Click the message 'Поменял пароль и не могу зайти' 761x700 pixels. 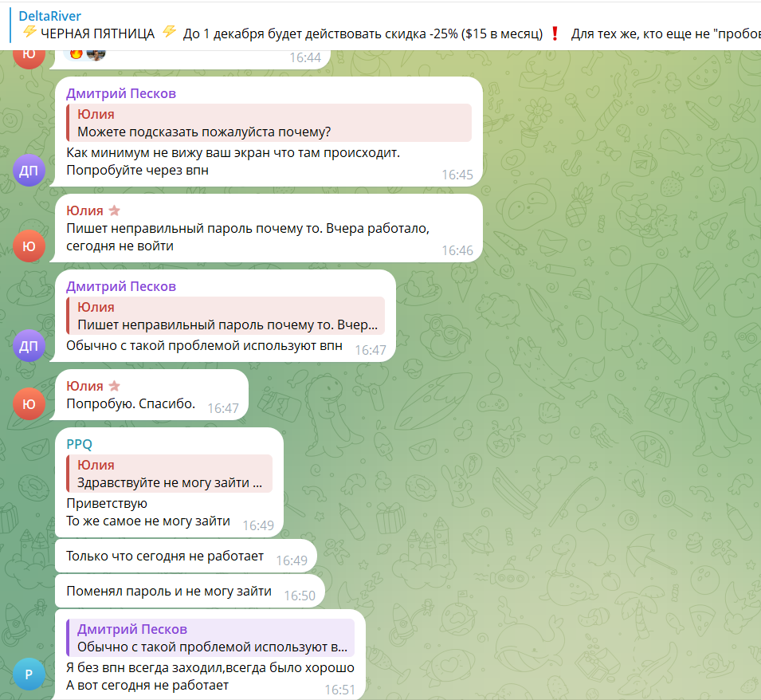pos(168,592)
